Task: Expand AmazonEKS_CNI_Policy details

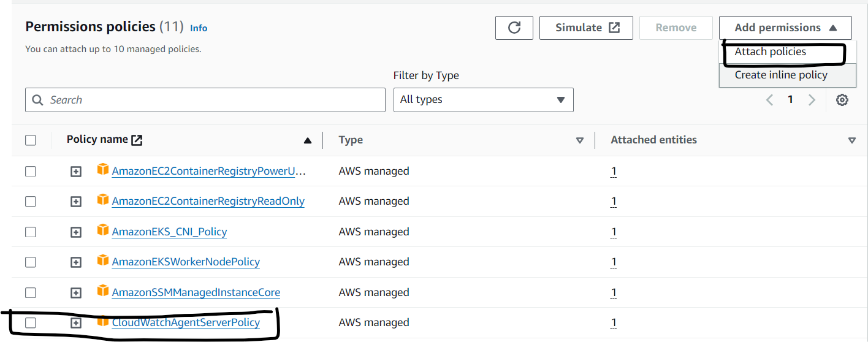Action: click(x=76, y=232)
